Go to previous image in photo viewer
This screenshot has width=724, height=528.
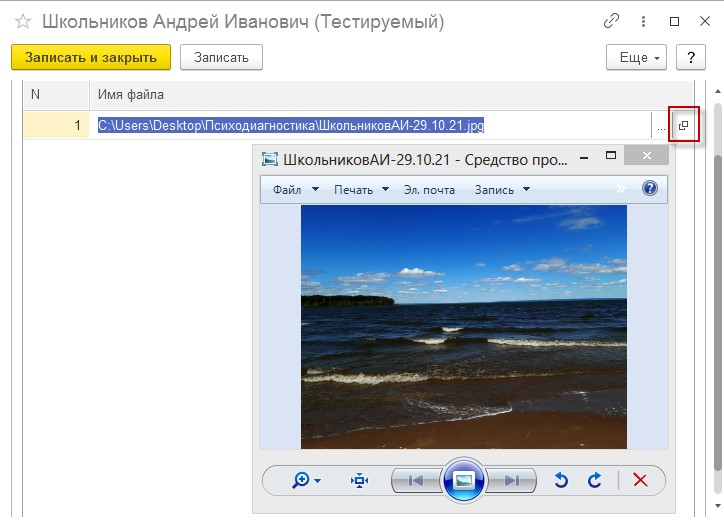416,481
